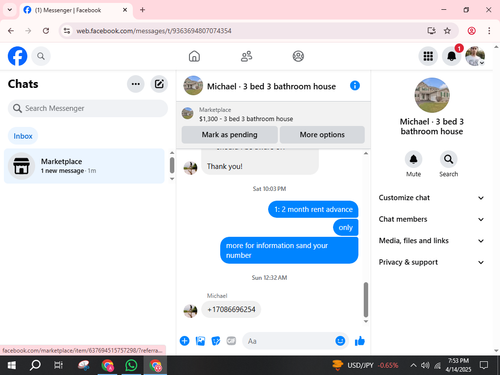Open Chrome profile icon
The width and height of the screenshot is (500, 375).
coord(471,31)
